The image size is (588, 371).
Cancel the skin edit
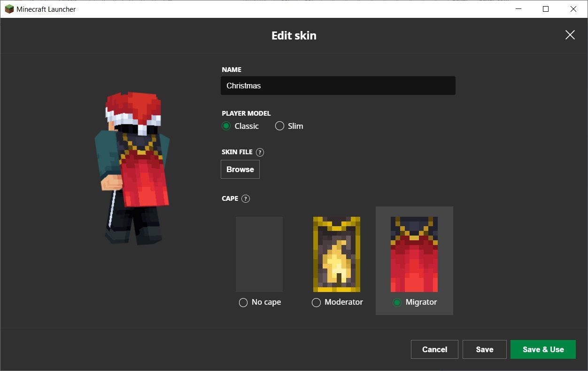434,349
